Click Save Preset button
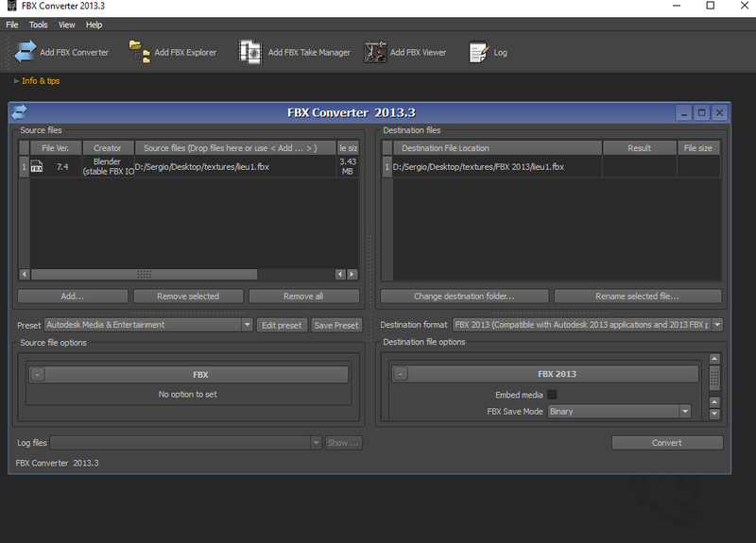 (336, 325)
